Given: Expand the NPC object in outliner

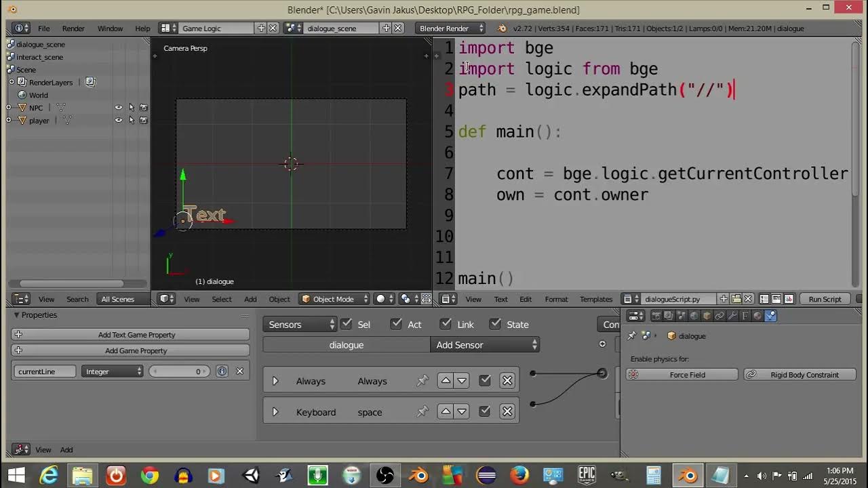Looking at the screenshot, I should click(9, 108).
